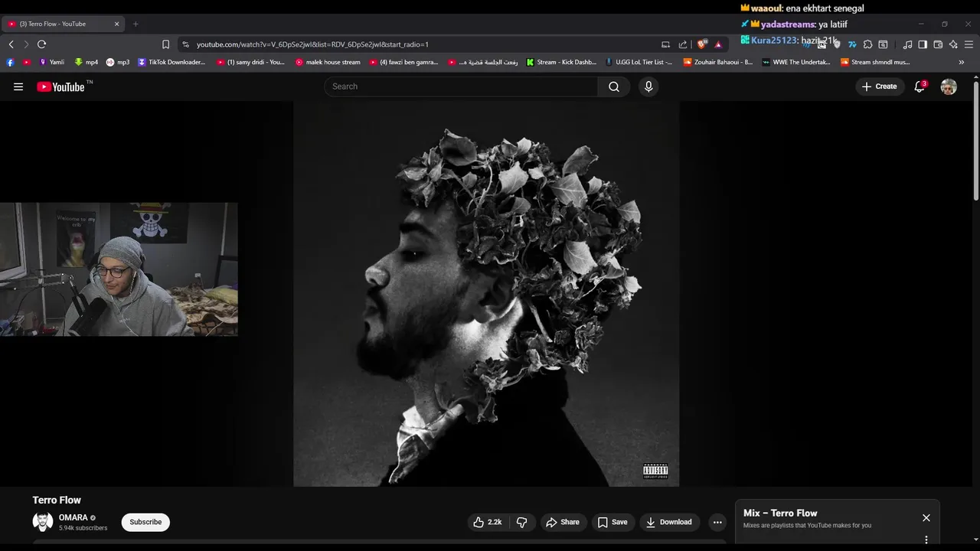Open the Extensions puzzle-piece icon
This screenshot has width=980, height=551.
[x=867, y=44]
